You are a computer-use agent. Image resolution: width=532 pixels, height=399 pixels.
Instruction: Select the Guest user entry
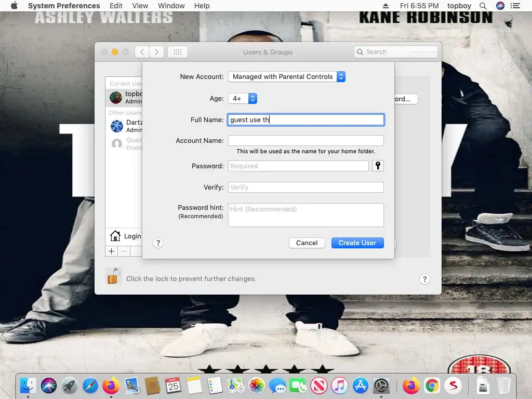(124, 143)
